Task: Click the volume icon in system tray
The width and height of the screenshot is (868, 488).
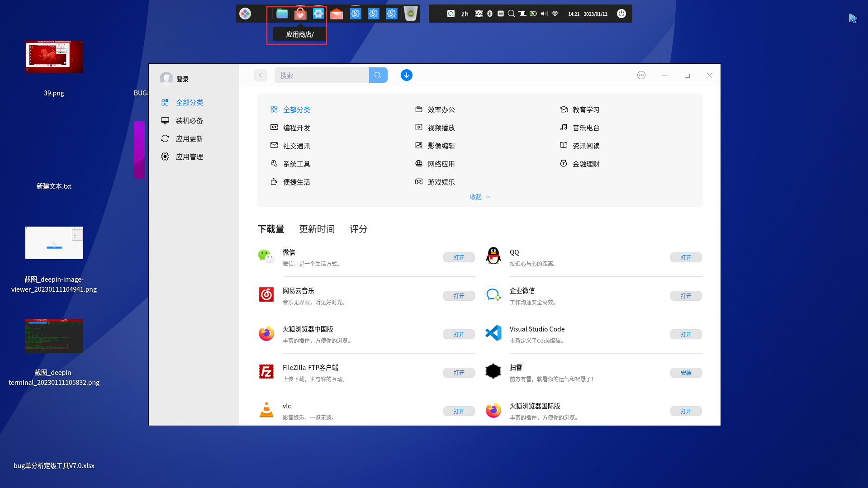Action: pos(544,14)
